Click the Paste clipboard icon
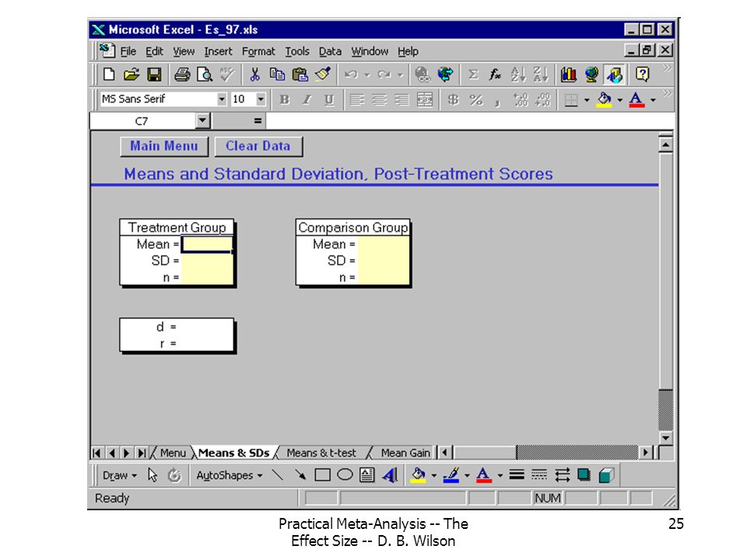Image resolution: width=747 pixels, height=560 pixels. (x=300, y=75)
